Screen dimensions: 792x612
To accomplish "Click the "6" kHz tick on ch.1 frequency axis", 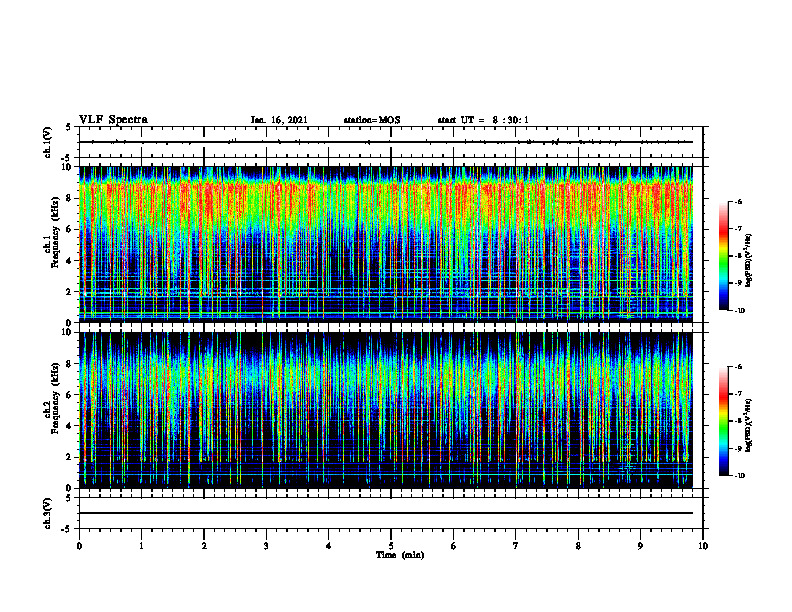I will 69,229.
